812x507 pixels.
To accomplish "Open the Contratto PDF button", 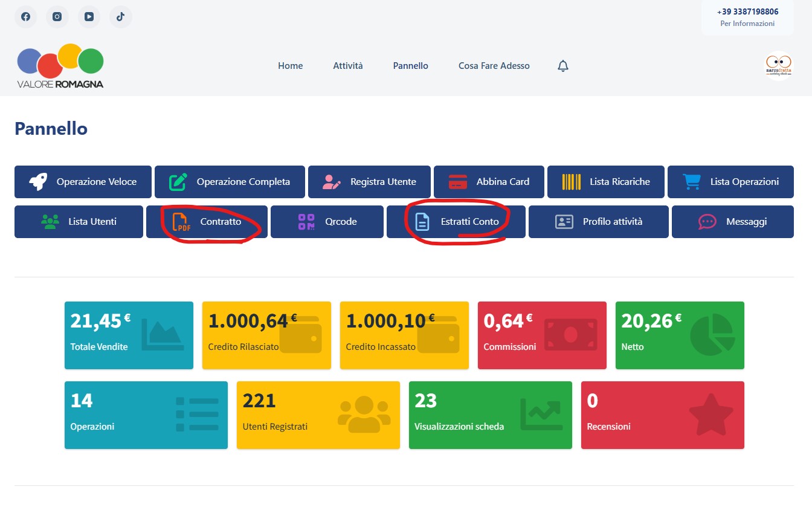I will point(207,222).
